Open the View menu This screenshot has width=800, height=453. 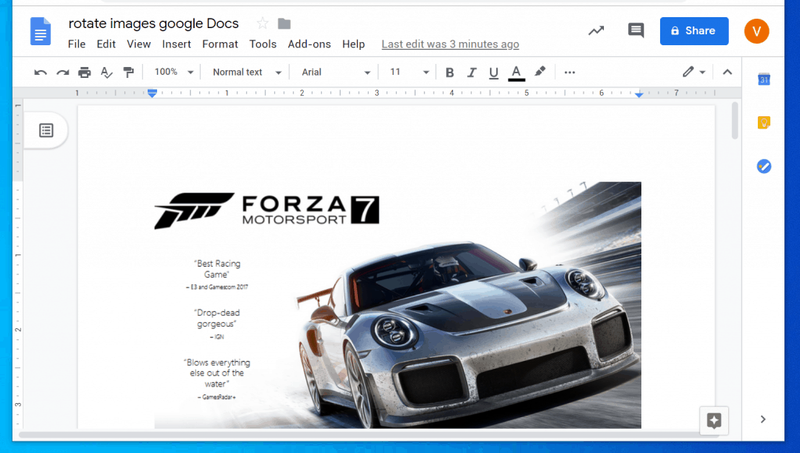138,44
